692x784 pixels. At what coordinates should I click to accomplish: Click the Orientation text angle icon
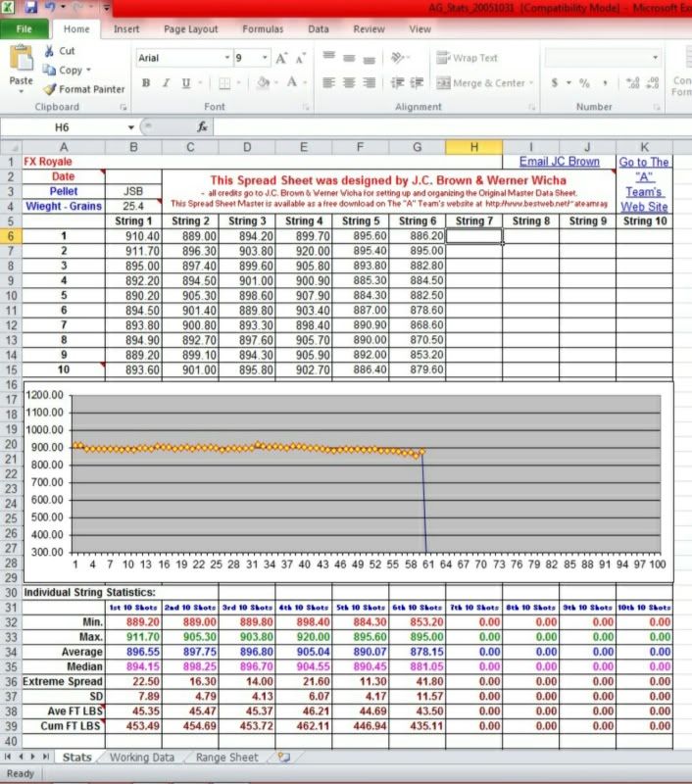pos(398,58)
